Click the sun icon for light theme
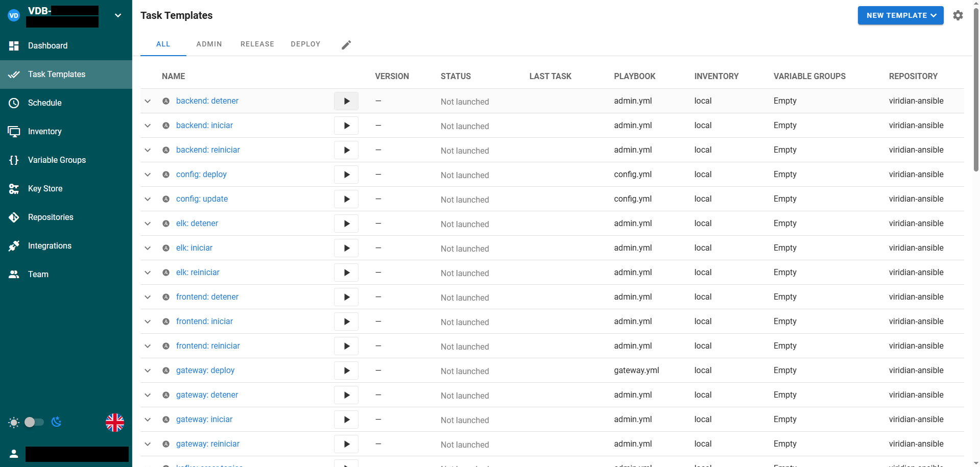Screen dimensions: 980x467 tap(14, 422)
